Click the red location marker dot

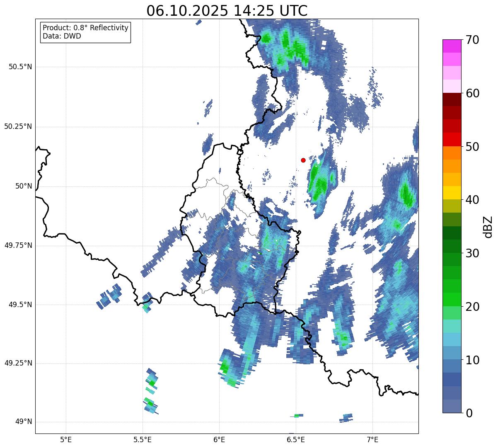[303, 160]
